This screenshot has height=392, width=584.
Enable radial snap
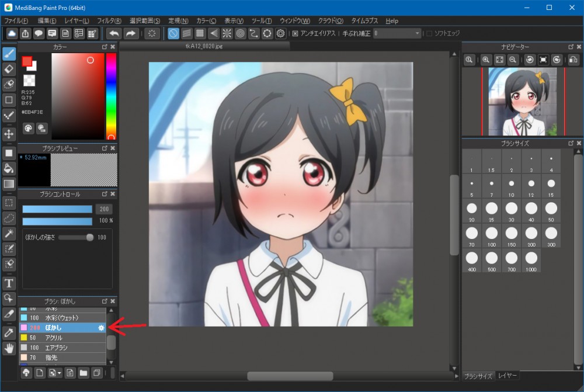pyautogui.click(x=227, y=33)
